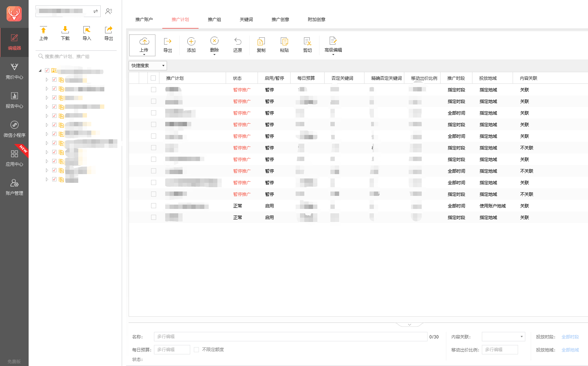Toggle the first table row checkbox
The width and height of the screenshot is (588, 366).
pyautogui.click(x=154, y=90)
